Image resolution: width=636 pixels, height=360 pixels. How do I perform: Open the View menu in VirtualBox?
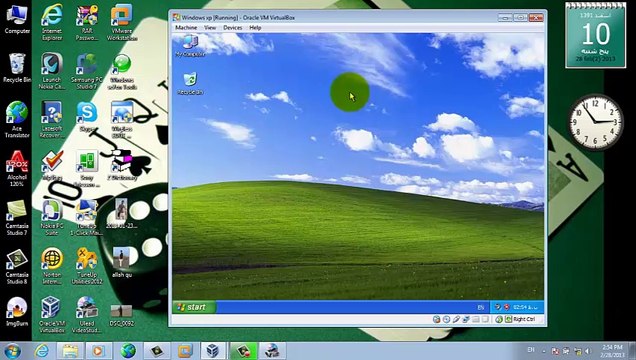point(210,28)
